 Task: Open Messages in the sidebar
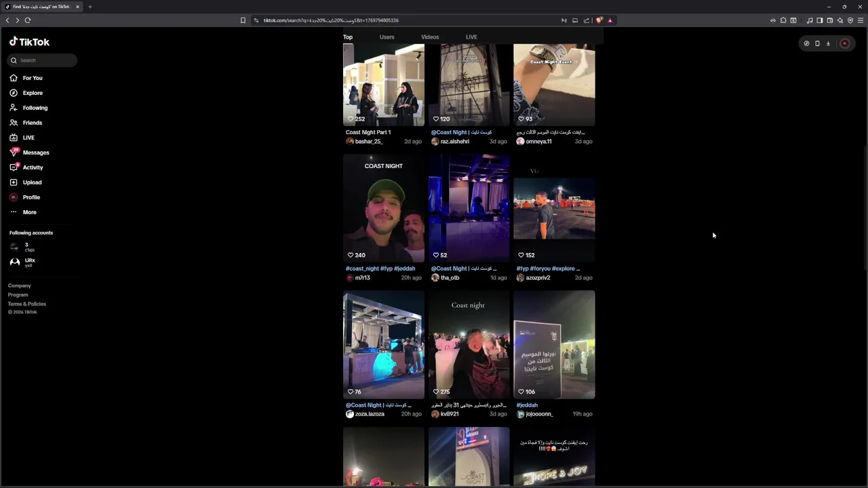[30, 152]
